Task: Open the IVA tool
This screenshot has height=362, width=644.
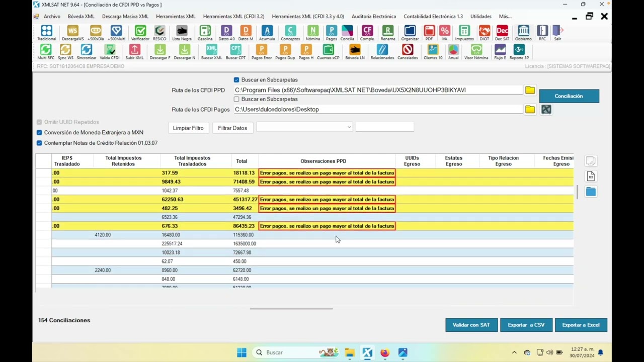Action: pyautogui.click(x=444, y=33)
